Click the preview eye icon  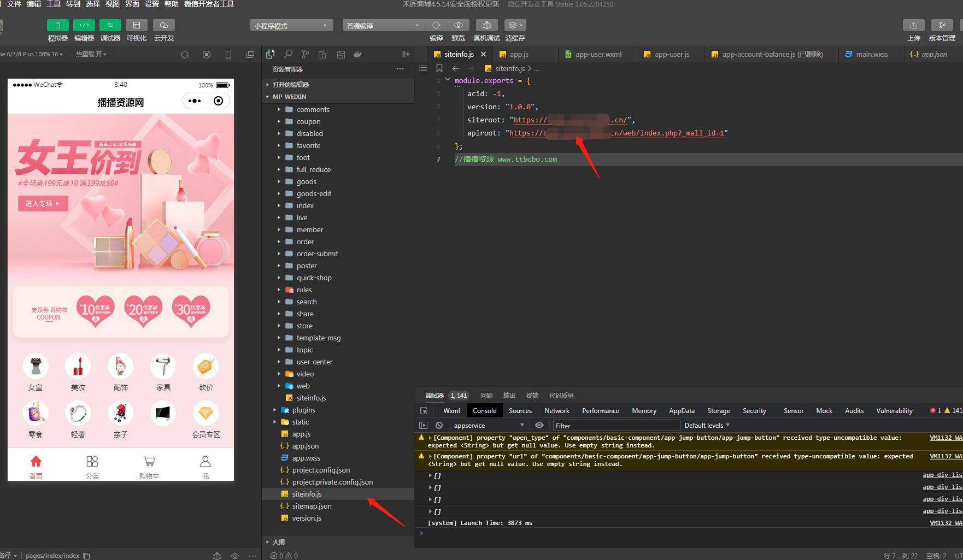pos(459,25)
